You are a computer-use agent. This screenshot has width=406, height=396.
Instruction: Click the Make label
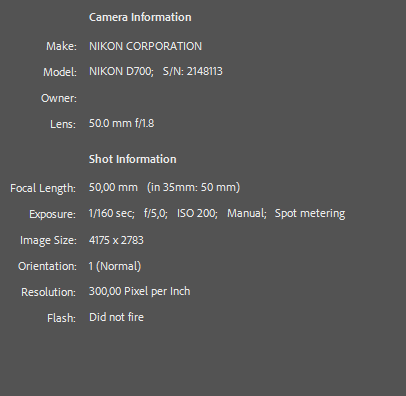tap(61, 46)
